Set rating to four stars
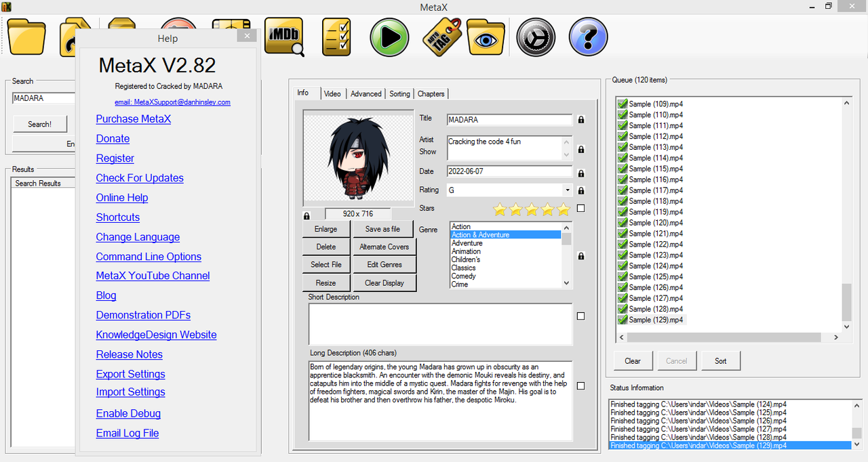 click(x=548, y=209)
